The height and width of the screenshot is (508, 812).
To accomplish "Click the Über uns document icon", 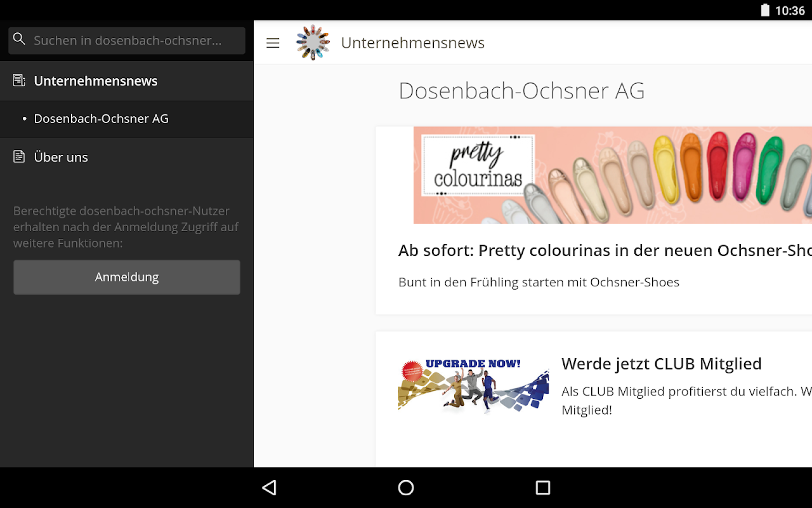I will click(20, 157).
